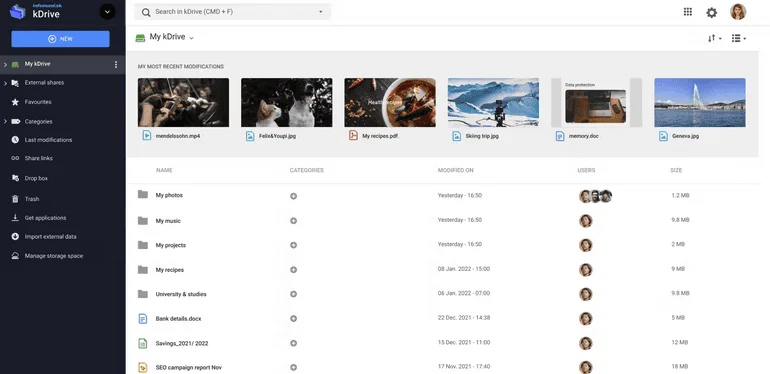
Task: Open the search filter dropdown arrow
Action: 321,12
